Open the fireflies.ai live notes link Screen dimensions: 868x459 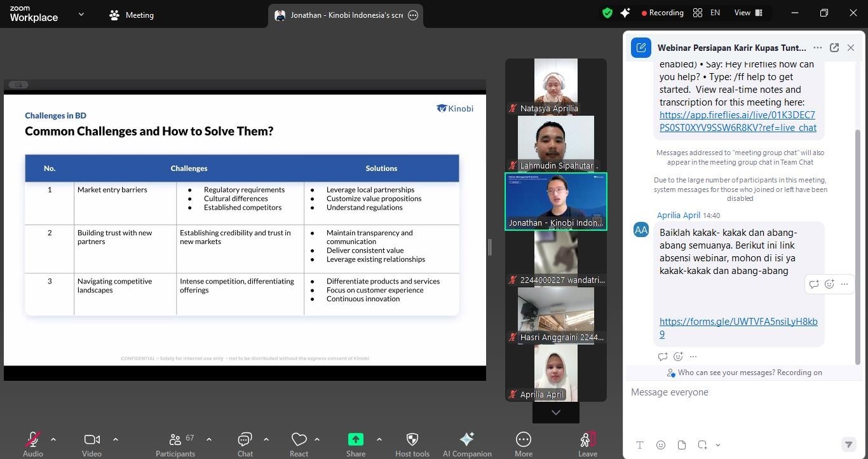point(737,121)
